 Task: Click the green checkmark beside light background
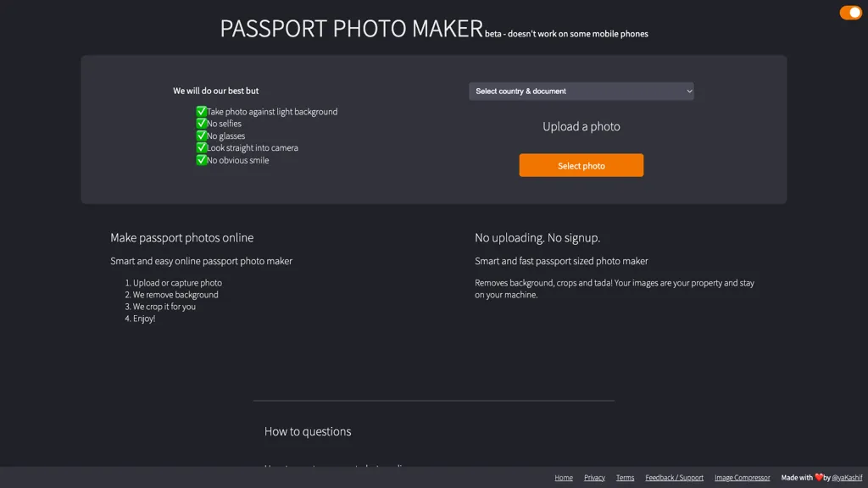pyautogui.click(x=202, y=111)
